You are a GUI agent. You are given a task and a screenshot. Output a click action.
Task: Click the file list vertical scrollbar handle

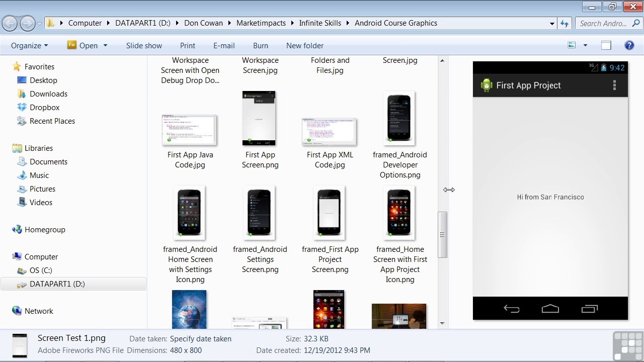tap(442, 235)
